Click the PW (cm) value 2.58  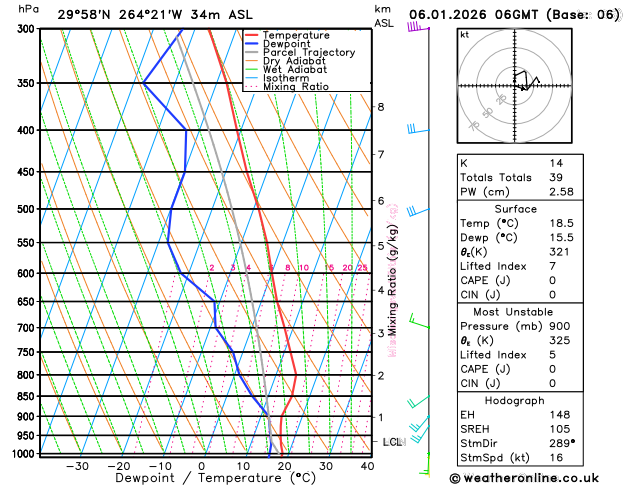click(x=561, y=192)
